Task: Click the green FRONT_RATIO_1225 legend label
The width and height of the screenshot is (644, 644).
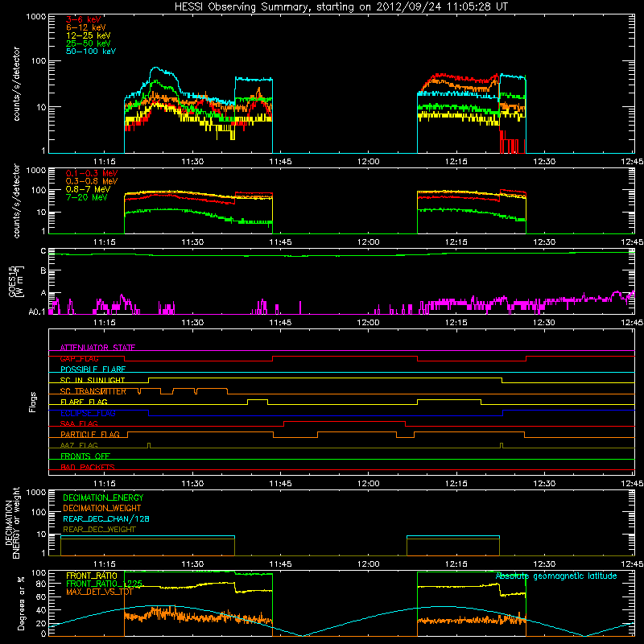Action: pyautogui.click(x=105, y=584)
